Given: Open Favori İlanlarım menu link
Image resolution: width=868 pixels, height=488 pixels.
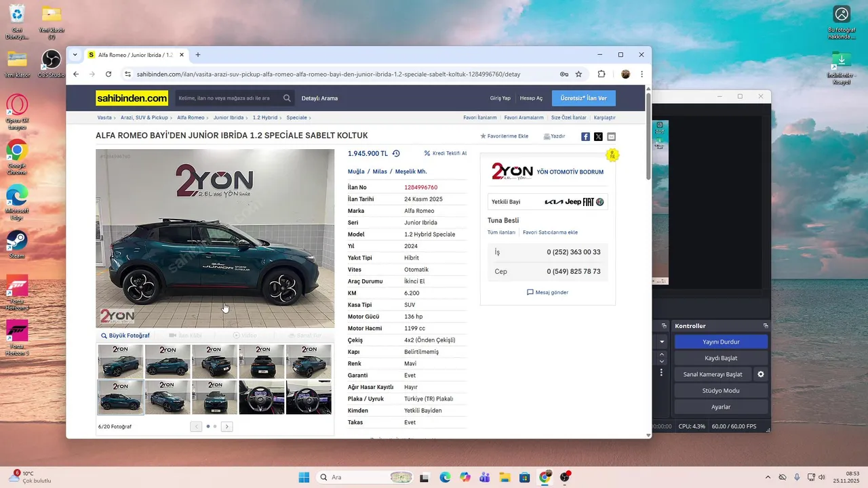Looking at the screenshot, I should click(480, 117).
